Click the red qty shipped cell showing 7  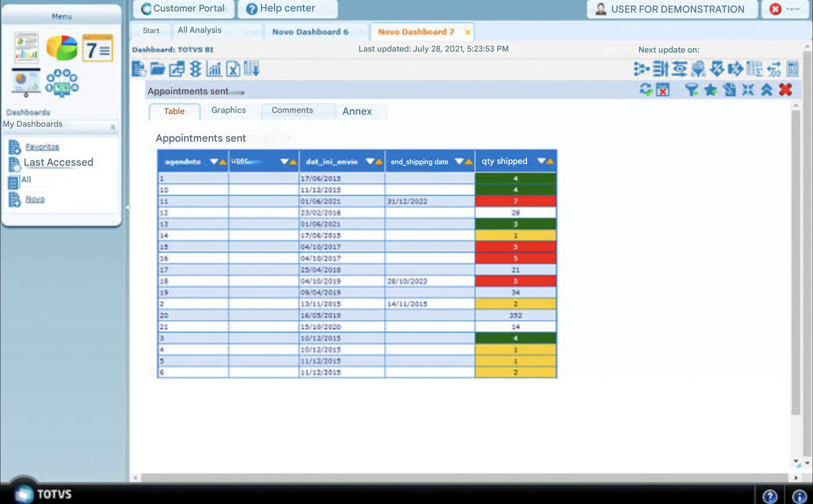coord(515,201)
